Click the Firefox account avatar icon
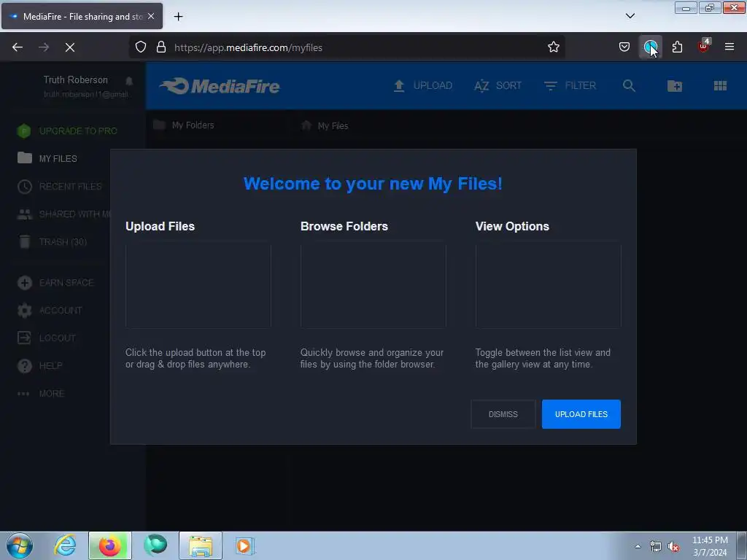Viewport: 747px width, 560px height. pyautogui.click(x=650, y=47)
